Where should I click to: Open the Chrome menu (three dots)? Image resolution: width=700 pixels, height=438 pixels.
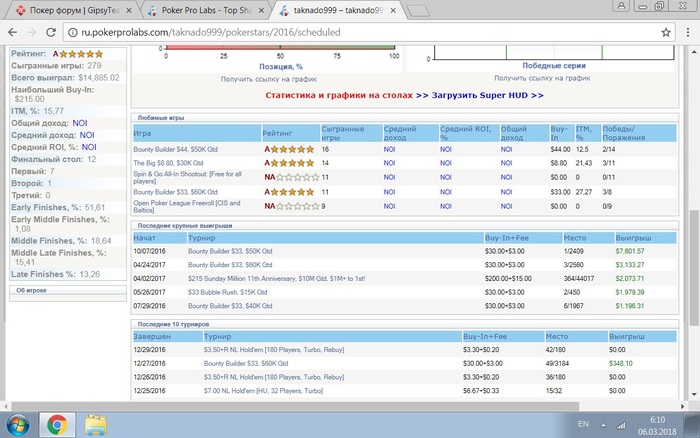pos(687,31)
